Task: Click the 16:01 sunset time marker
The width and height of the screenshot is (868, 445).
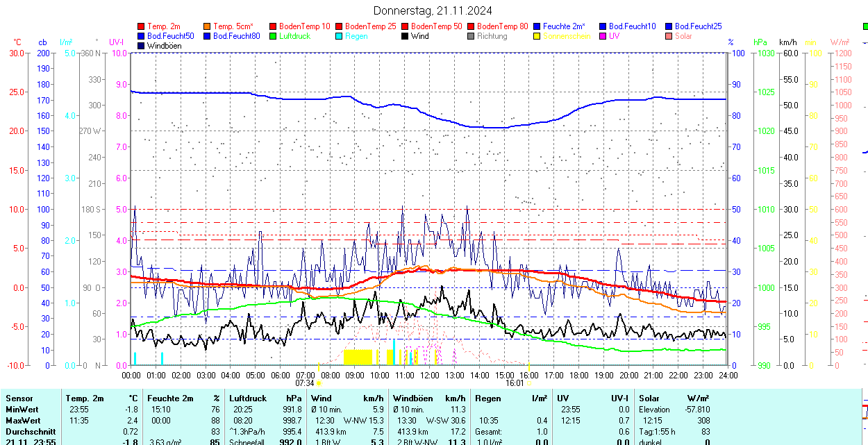Action: (514, 383)
